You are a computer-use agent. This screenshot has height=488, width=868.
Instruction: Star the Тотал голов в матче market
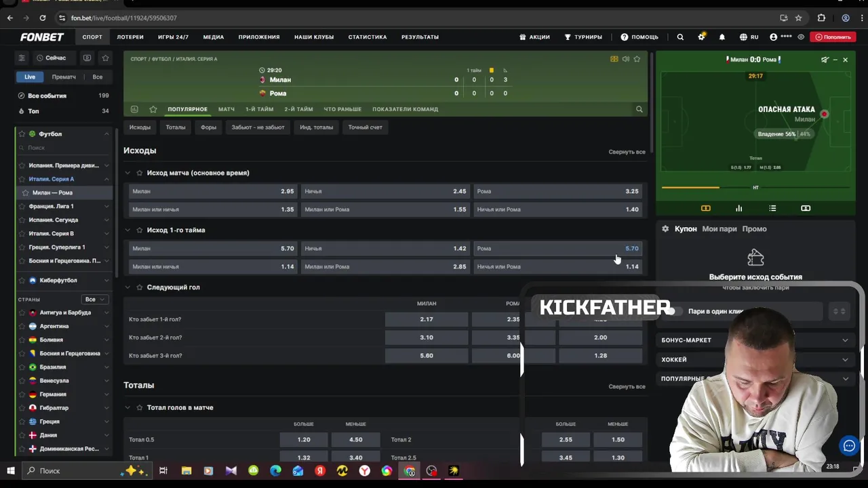(140, 408)
